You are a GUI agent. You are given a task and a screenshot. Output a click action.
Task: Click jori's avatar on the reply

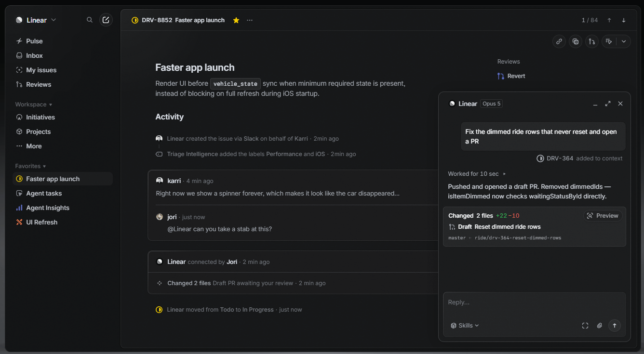coord(160,217)
